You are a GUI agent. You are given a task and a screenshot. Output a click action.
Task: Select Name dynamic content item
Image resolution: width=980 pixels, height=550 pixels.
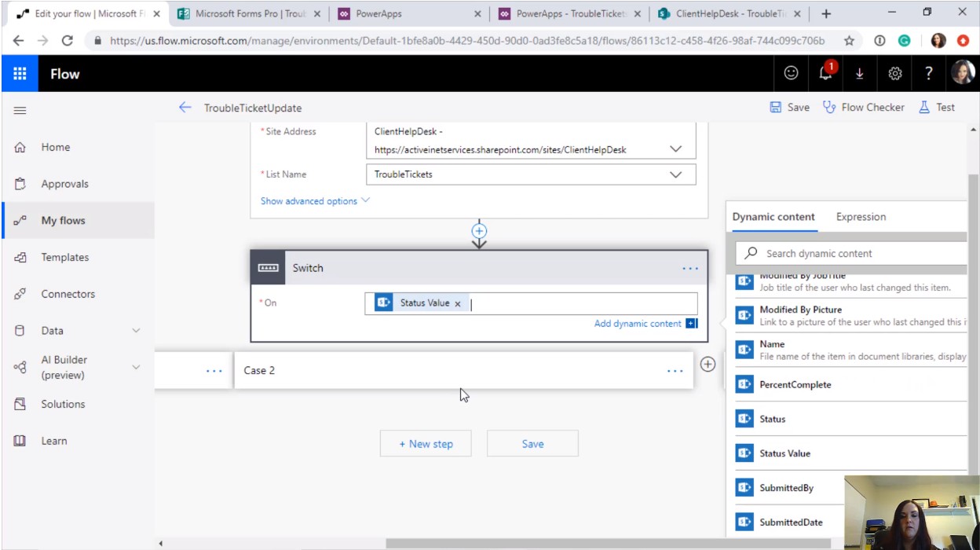[x=851, y=350]
